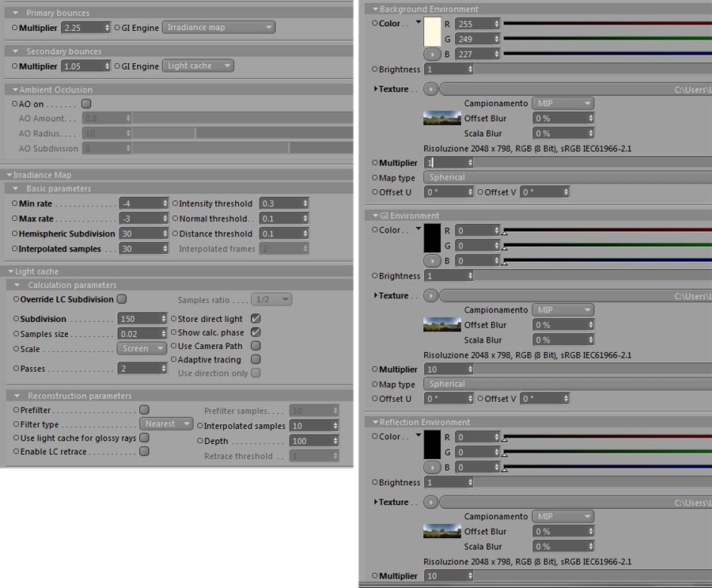Collapse Calculation parameters group
The height and width of the screenshot is (588, 712).
(x=17, y=285)
